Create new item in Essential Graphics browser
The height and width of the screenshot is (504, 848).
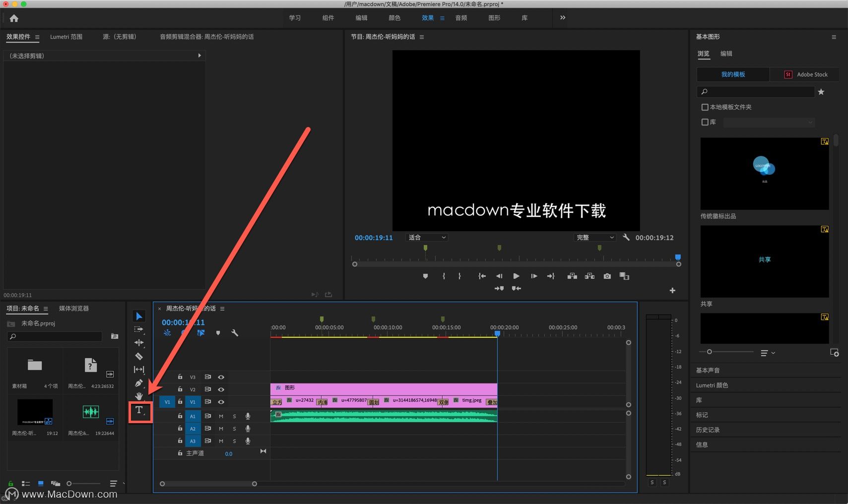(x=835, y=353)
